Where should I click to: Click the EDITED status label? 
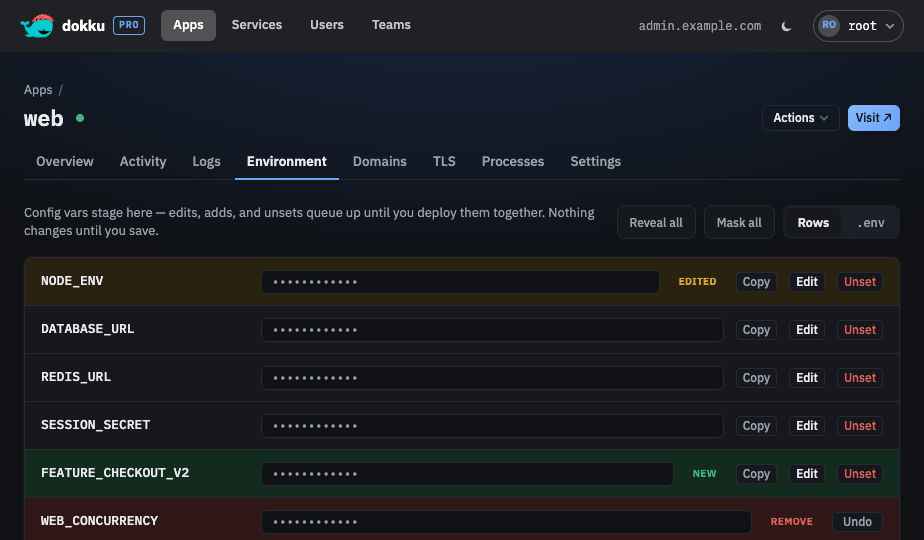pos(697,282)
